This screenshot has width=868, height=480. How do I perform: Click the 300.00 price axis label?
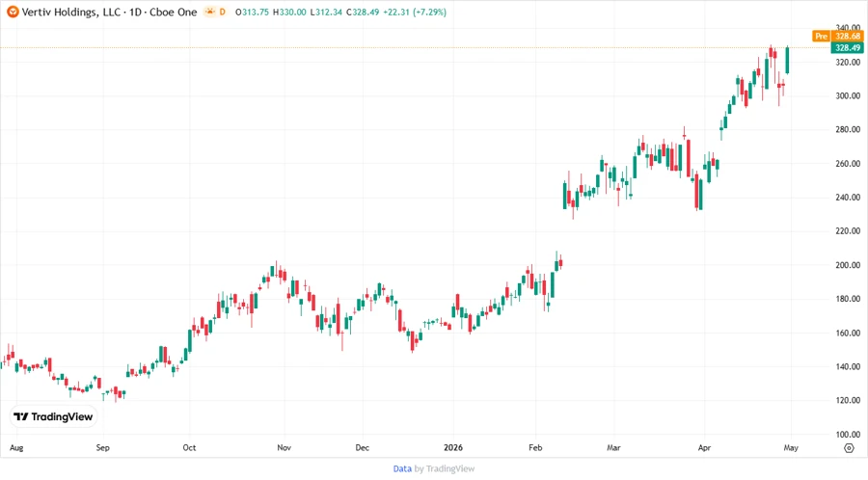[848, 95]
